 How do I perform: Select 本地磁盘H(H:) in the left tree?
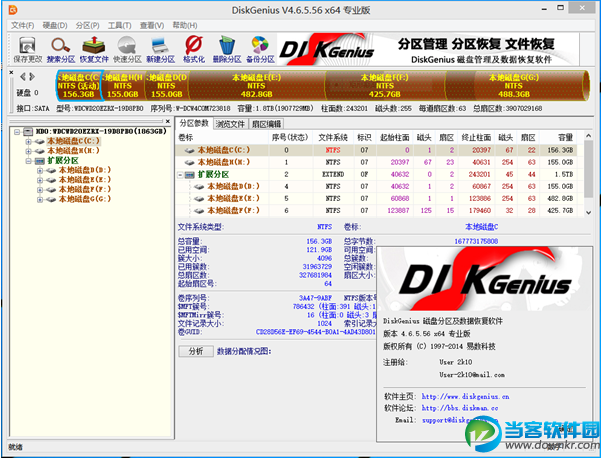coord(73,151)
